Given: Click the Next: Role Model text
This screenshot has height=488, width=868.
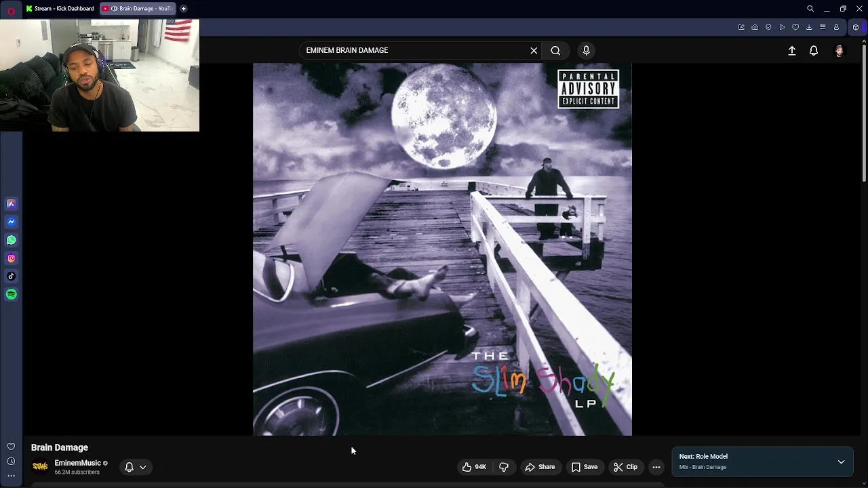Looking at the screenshot, I should point(703,457).
